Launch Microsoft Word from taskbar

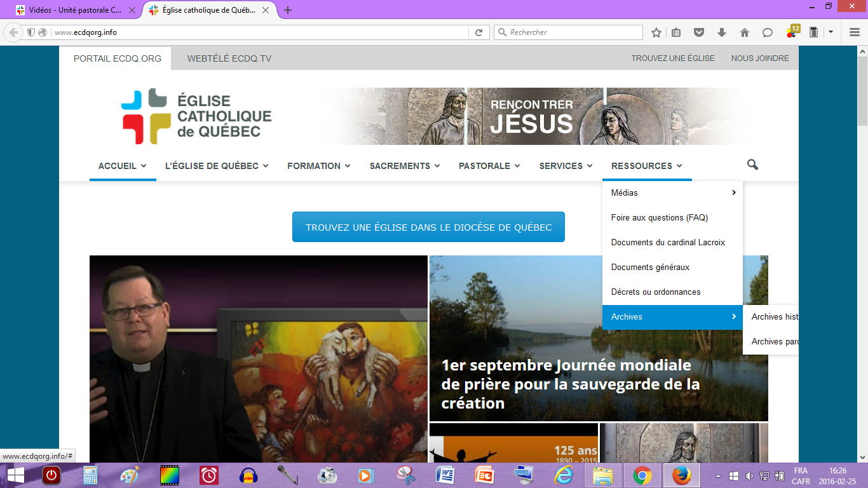445,475
